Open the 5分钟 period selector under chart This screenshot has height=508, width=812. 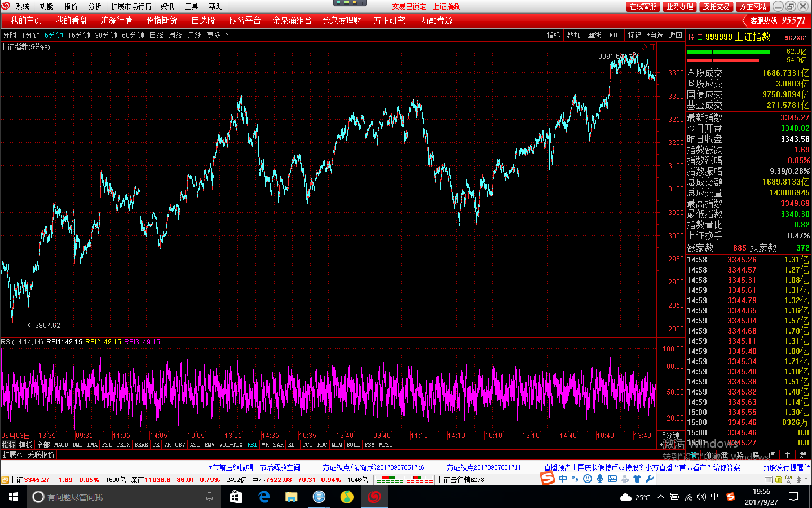(x=670, y=435)
